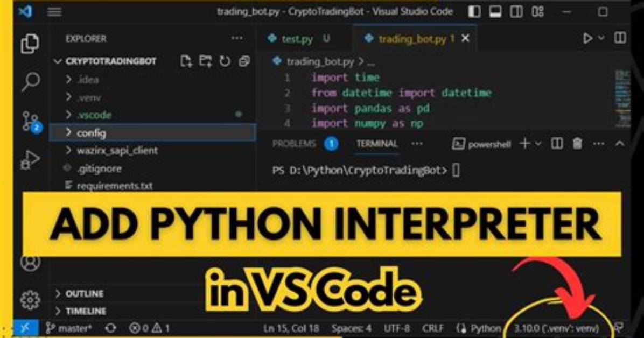The image size is (644, 338).
Task: Open the Accounts menu in activity bar
Action: [x=30, y=263]
